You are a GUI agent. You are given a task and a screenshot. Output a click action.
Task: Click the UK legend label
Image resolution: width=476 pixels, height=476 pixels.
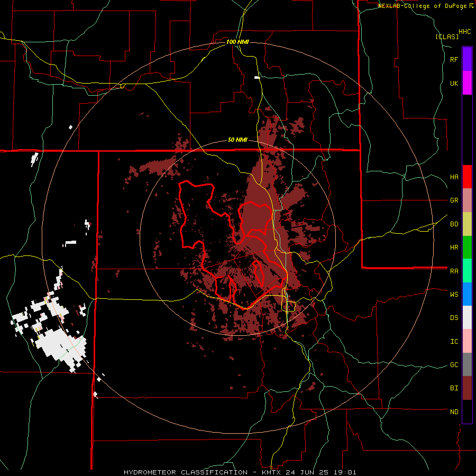[x=454, y=84]
